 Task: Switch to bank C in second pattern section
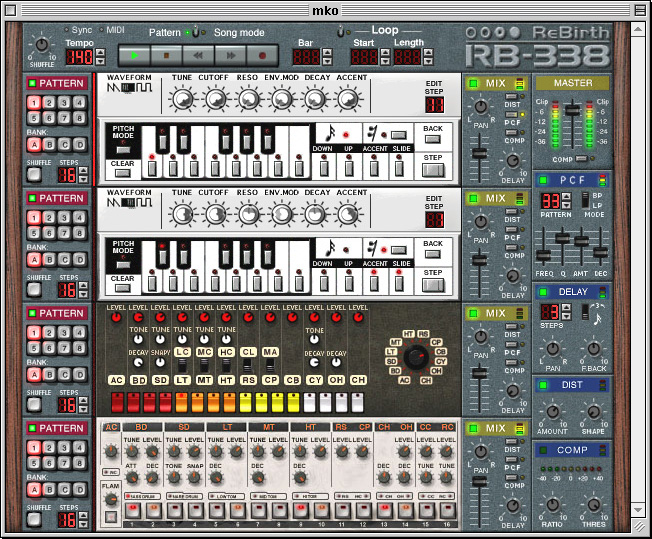click(64, 260)
